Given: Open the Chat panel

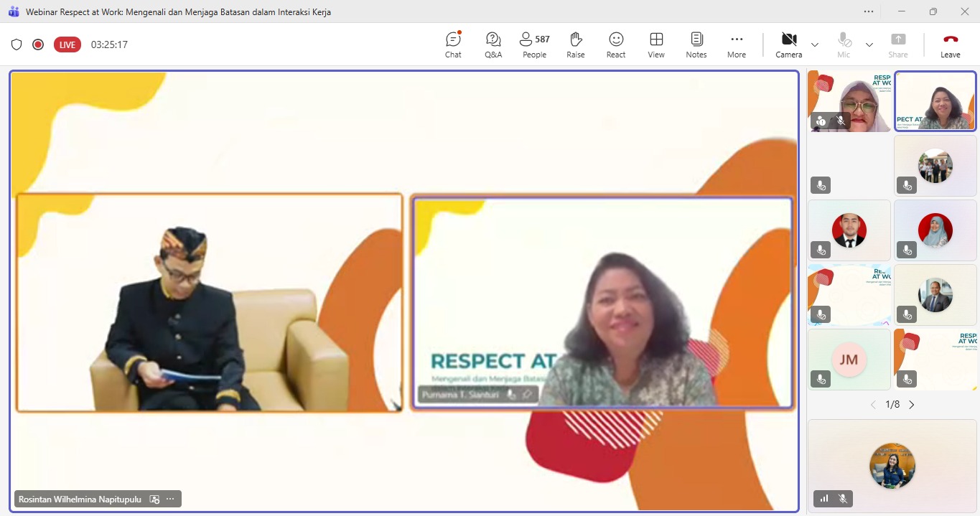Looking at the screenshot, I should coord(453,44).
